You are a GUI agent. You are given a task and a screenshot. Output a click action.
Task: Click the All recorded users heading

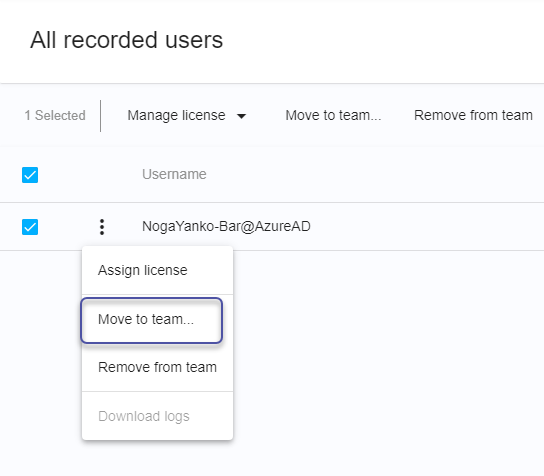pyautogui.click(x=126, y=40)
